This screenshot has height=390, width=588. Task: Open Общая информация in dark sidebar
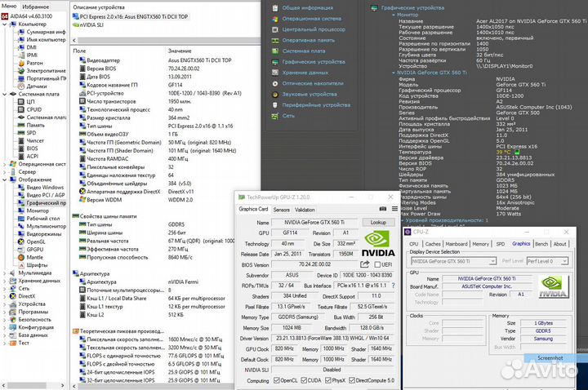(x=308, y=8)
